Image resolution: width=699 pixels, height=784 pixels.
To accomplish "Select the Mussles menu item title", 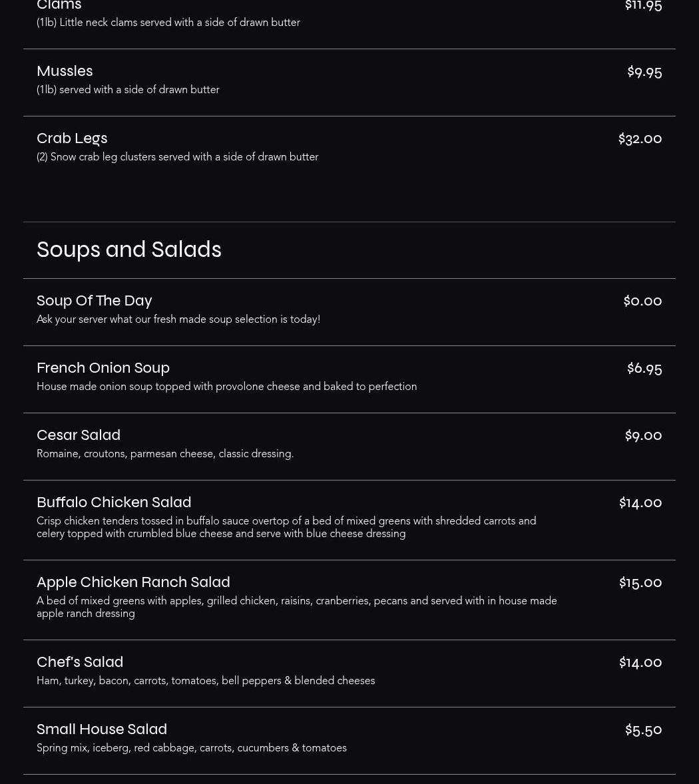I will [65, 71].
